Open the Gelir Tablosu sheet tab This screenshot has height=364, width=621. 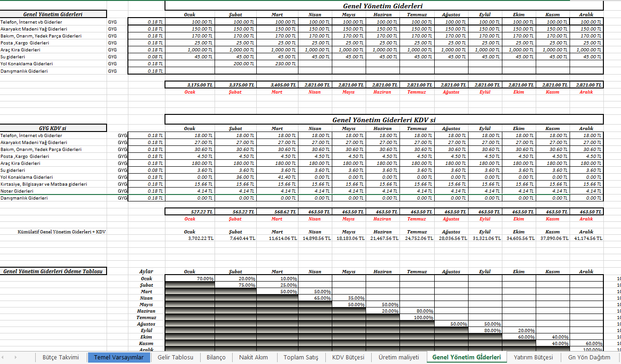pyautogui.click(x=175, y=358)
